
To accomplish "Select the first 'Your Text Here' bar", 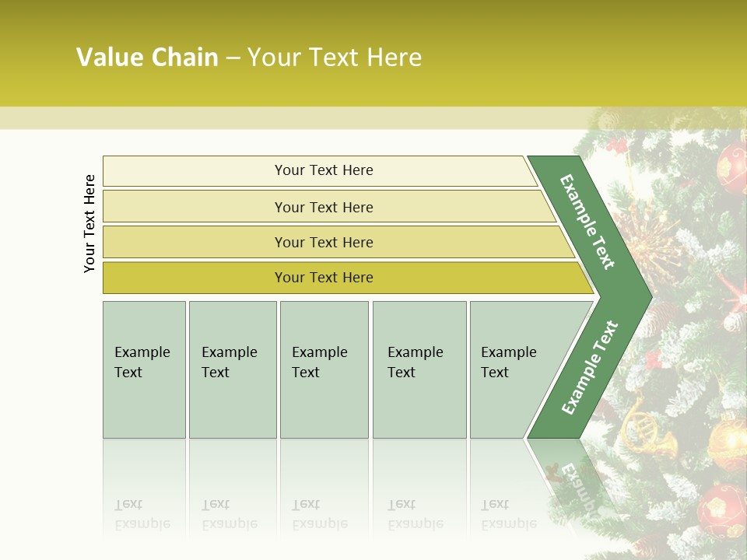I will tap(323, 170).
